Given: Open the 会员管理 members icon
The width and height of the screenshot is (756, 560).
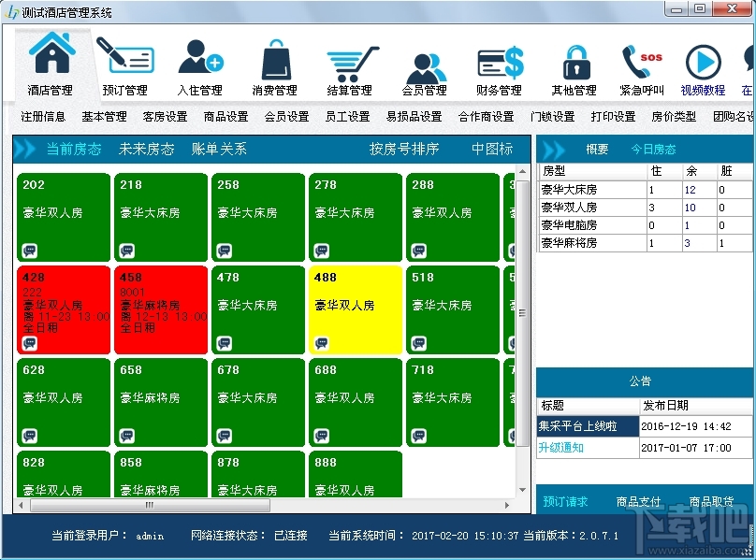Looking at the screenshot, I should pos(425,68).
